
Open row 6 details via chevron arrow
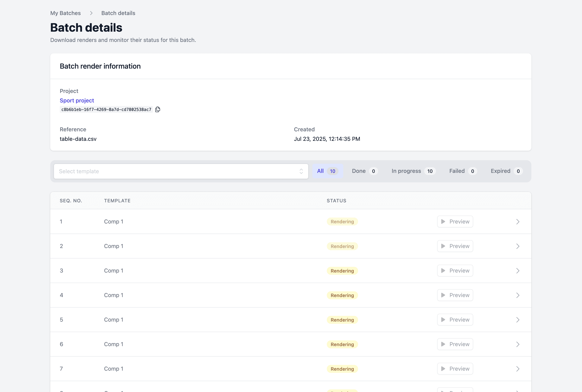coord(518,344)
